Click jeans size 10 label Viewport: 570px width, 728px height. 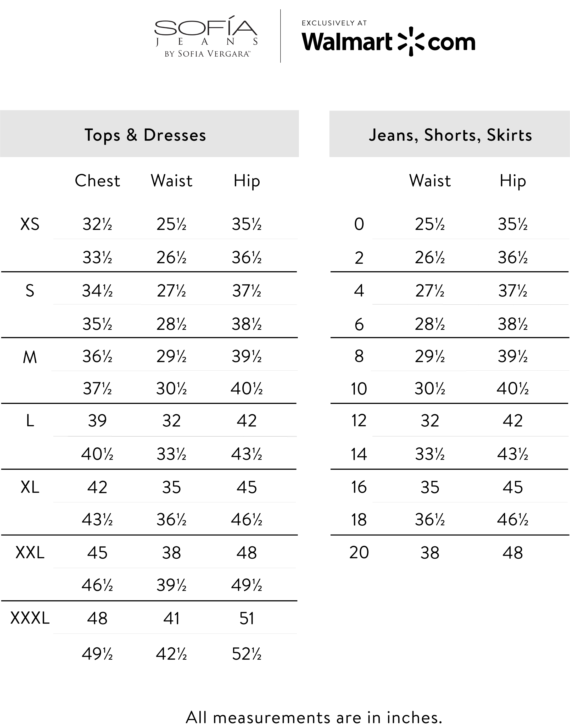(x=359, y=389)
